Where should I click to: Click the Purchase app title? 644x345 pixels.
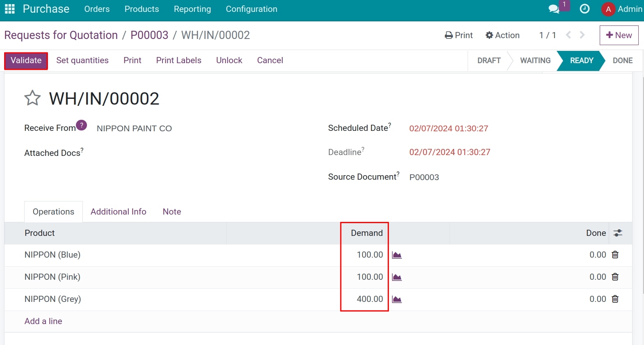pos(46,9)
